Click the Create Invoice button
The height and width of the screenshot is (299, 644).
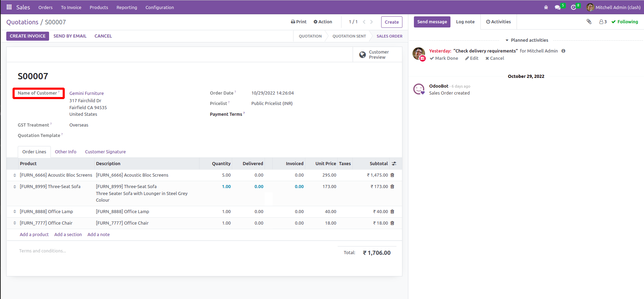28,36
